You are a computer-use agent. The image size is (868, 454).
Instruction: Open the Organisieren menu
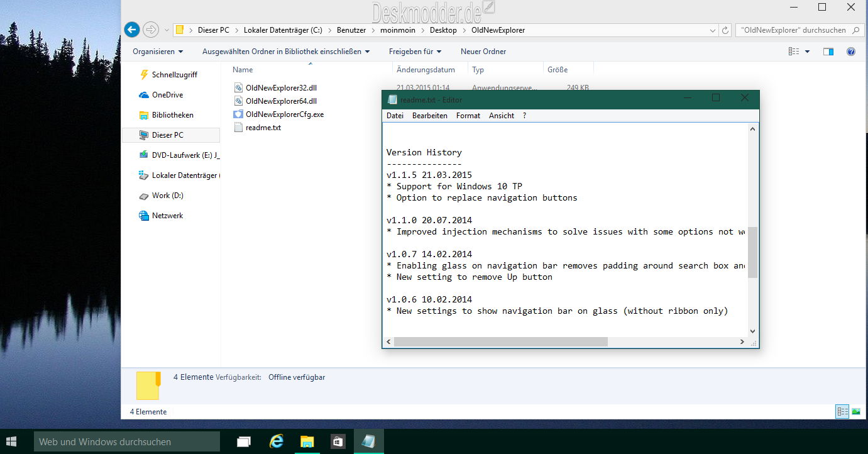[x=158, y=52]
